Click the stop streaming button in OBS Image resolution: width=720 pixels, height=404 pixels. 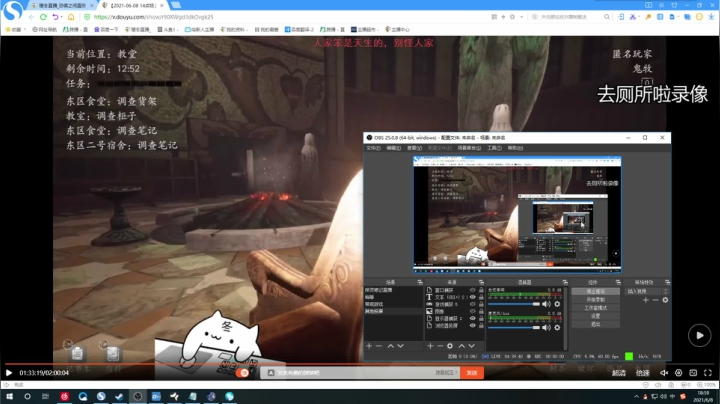(x=596, y=292)
